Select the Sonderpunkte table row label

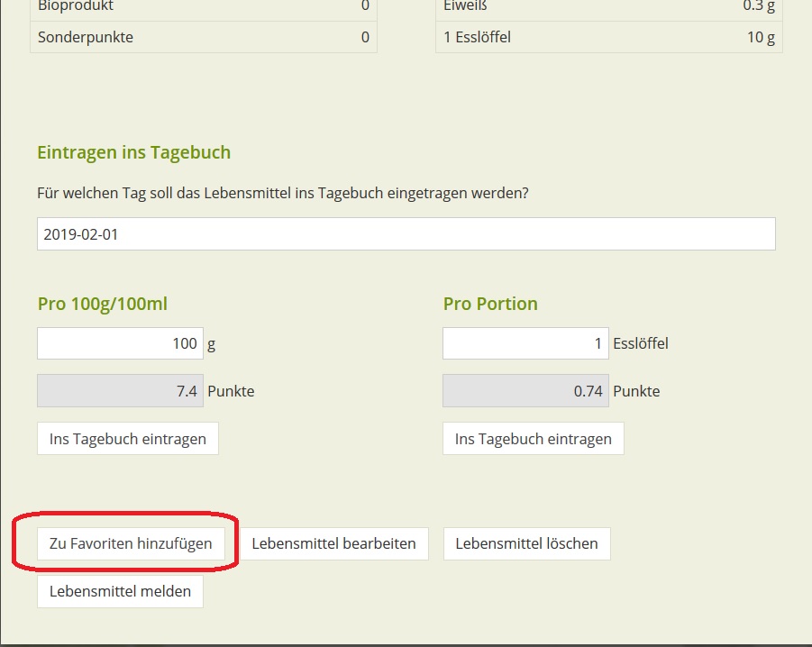(x=86, y=37)
